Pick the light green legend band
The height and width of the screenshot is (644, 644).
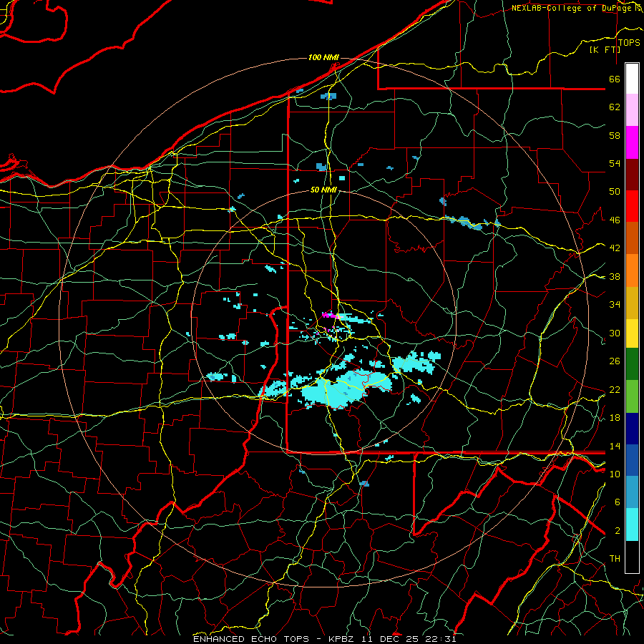click(x=632, y=396)
